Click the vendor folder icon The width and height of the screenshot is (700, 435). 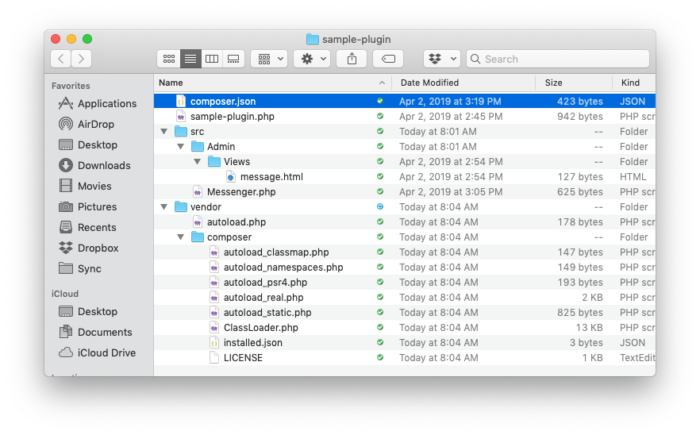(181, 207)
